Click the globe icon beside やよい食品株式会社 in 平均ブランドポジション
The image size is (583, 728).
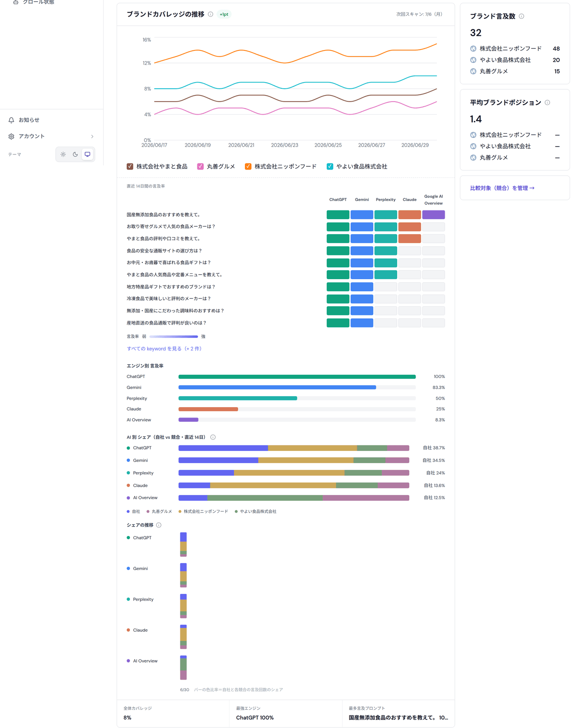473,146
